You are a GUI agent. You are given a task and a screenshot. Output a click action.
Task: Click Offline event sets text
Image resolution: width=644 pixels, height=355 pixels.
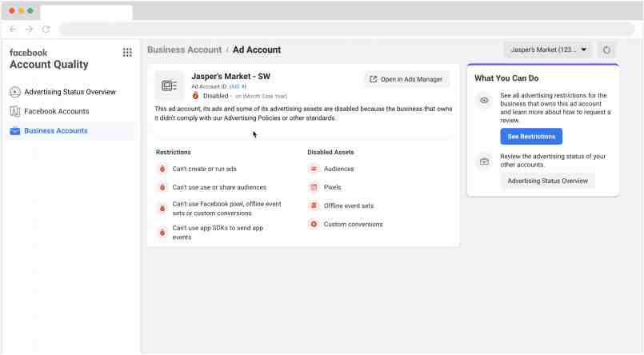349,205
